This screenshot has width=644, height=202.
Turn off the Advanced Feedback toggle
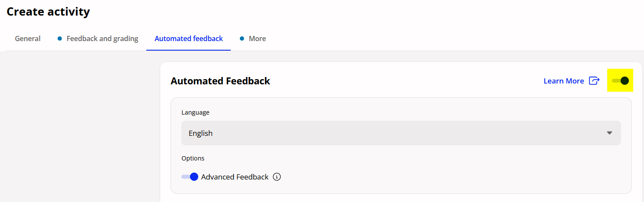coord(190,176)
